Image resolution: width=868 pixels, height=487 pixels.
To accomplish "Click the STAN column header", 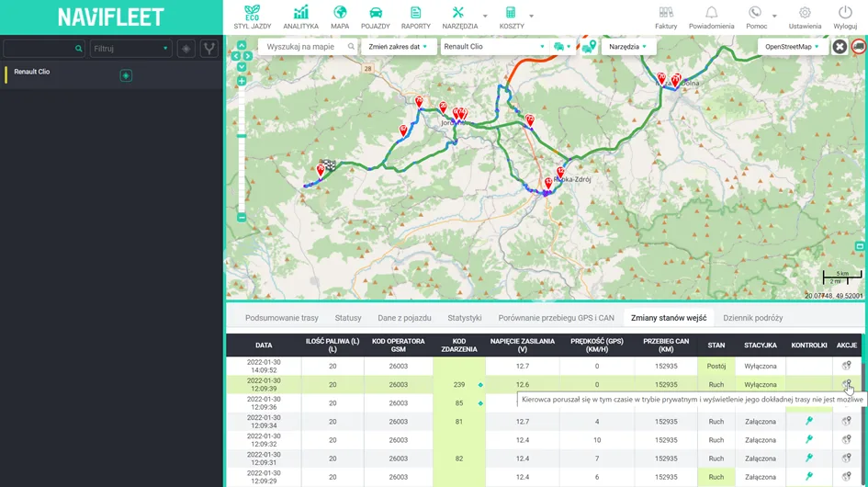I will pos(716,345).
